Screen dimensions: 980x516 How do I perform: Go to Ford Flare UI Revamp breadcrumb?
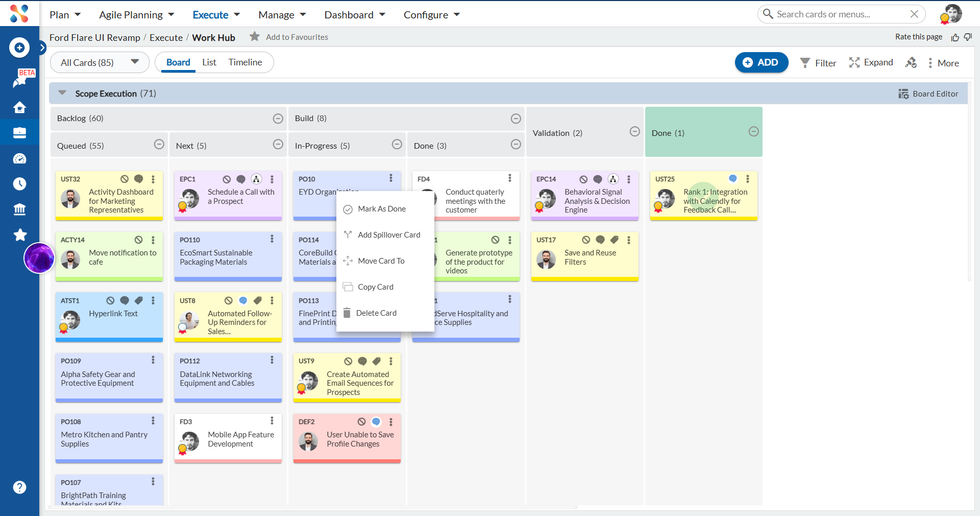(95, 37)
